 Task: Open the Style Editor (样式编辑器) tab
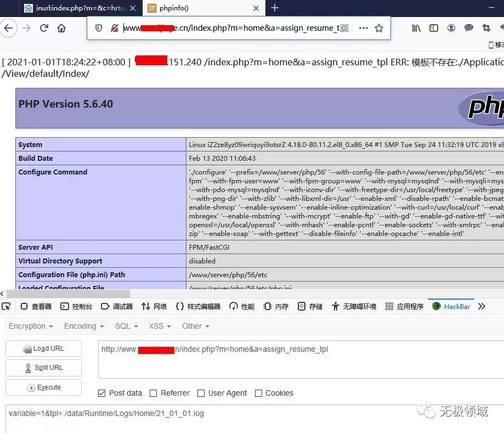pyautogui.click(x=198, y=307)
